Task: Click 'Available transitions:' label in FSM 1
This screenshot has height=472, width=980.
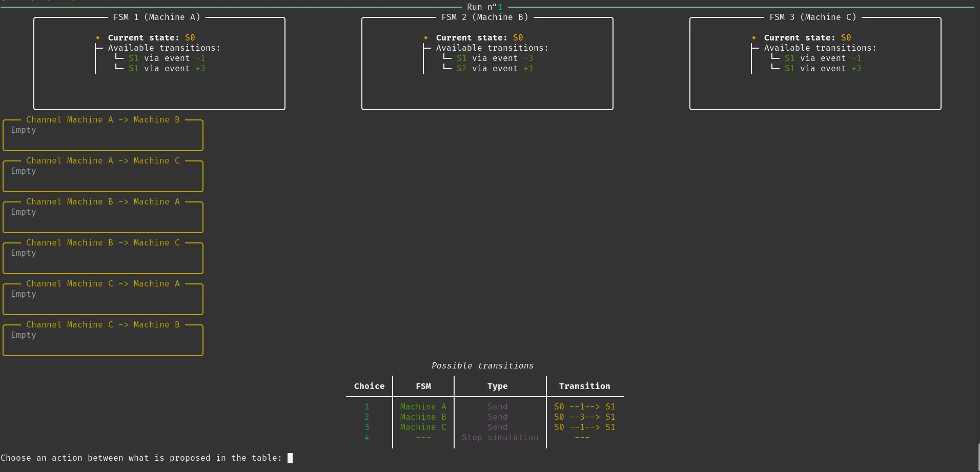Action: [164, 48]
